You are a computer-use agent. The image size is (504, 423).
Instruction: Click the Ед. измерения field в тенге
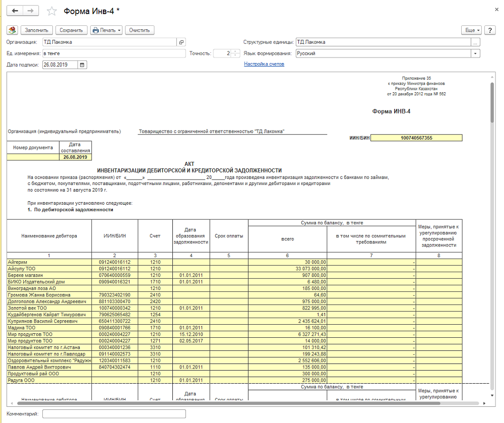point(114,53)
